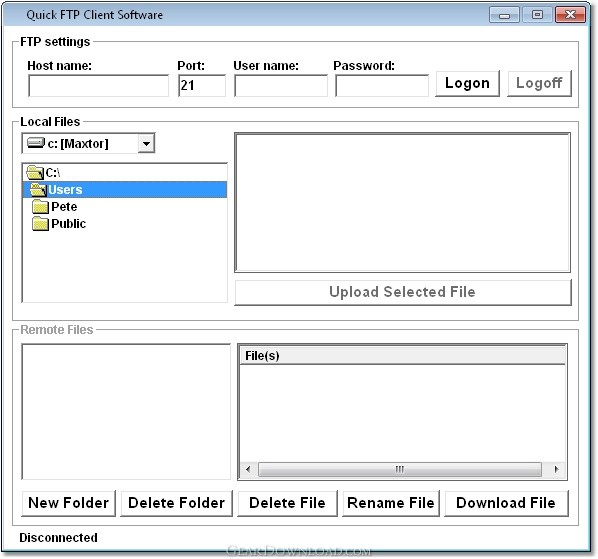Click the New Folder button

tap(69, 503)
